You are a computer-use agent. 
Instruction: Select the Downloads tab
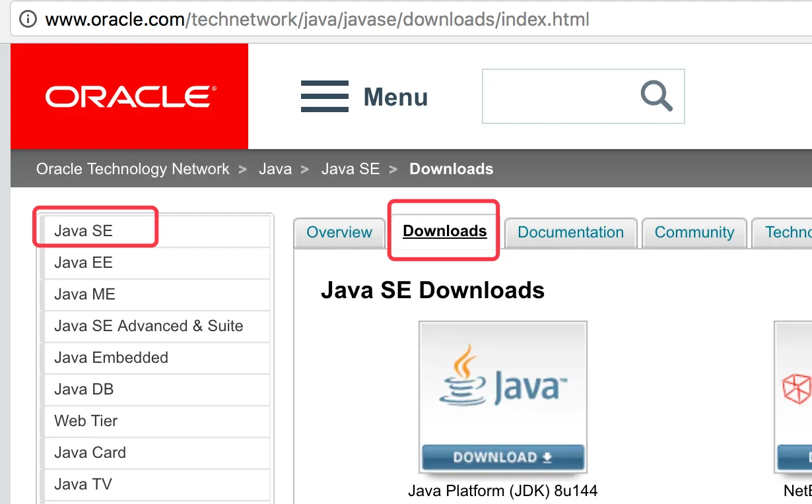pyautogui.click(x=445, y=231)
